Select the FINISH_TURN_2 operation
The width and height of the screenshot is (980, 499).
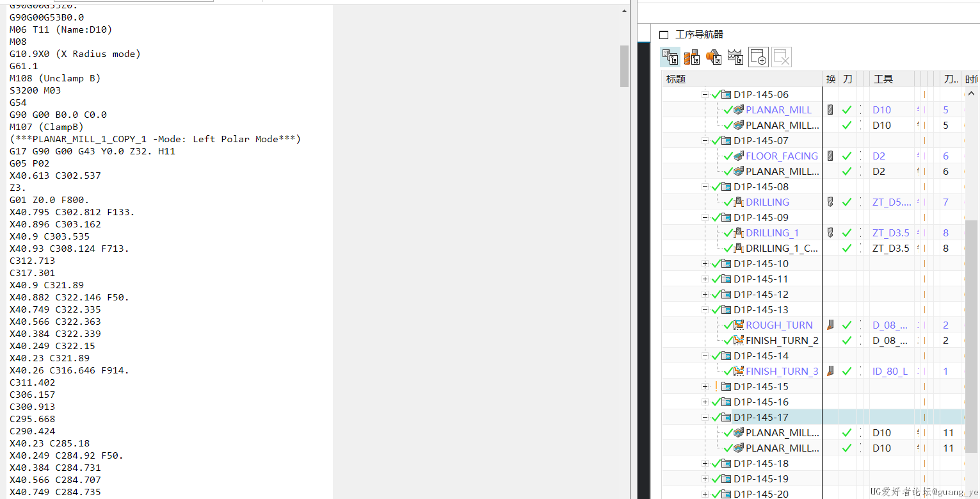[782, 340]
